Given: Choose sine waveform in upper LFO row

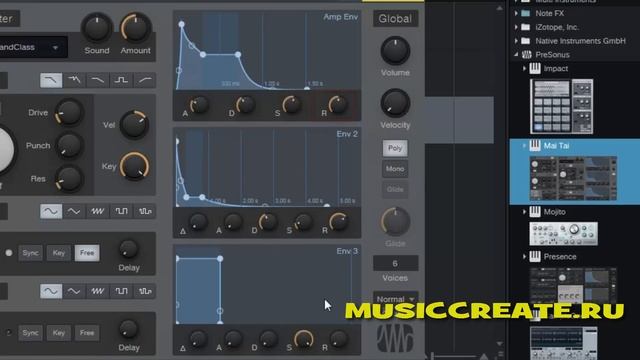Looking at the screenshot, I should (51, 211).
